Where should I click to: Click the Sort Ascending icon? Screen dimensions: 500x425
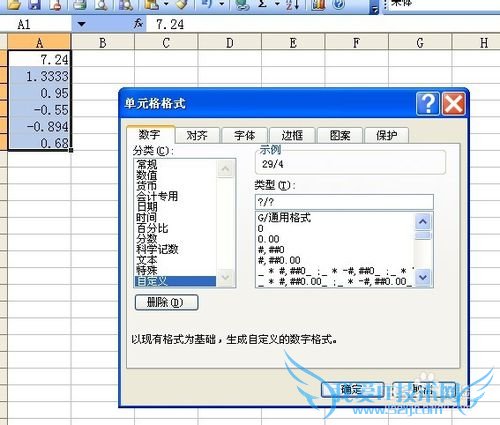pos(292,4)
